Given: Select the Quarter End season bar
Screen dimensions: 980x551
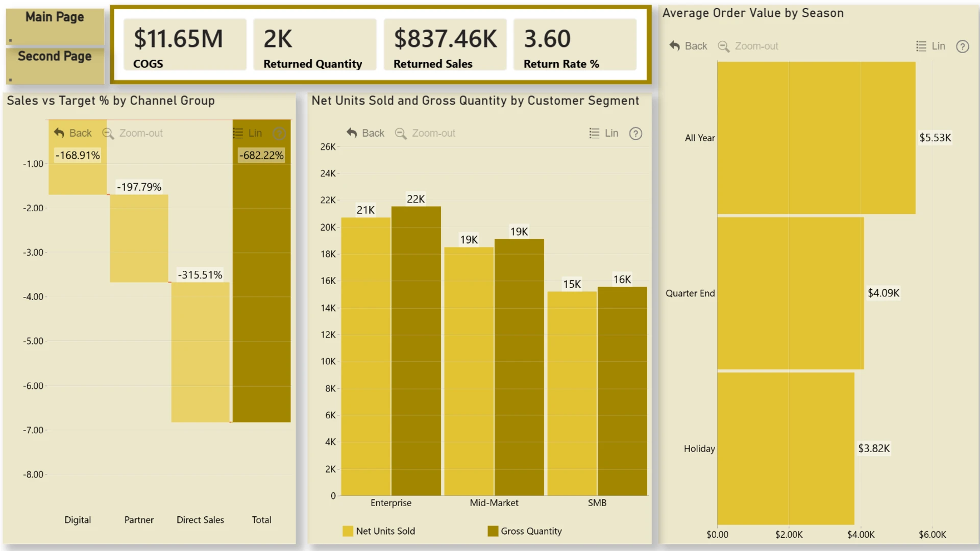Looking at the screenshot, I should [x=791, y=293].
